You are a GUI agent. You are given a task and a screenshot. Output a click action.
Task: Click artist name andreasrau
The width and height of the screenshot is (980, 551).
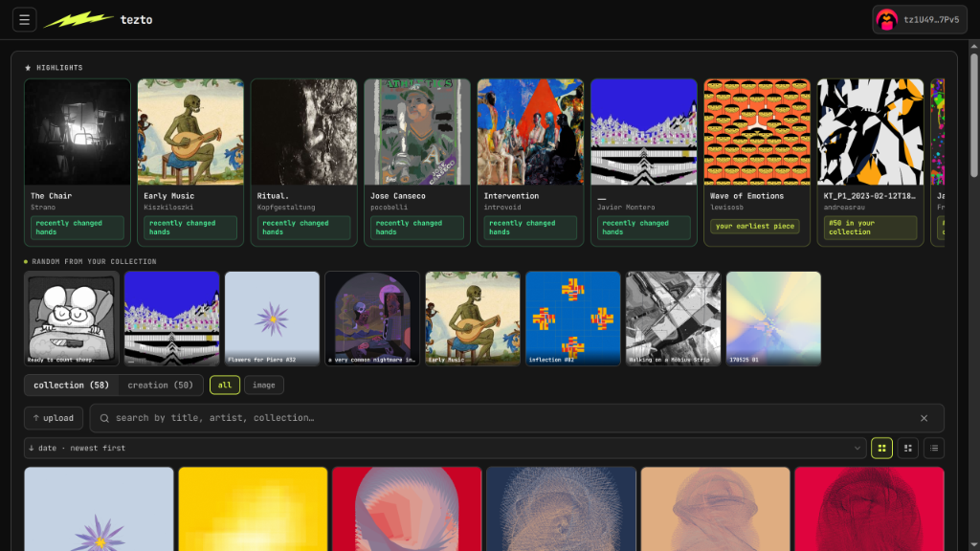(x=844, y=208)
